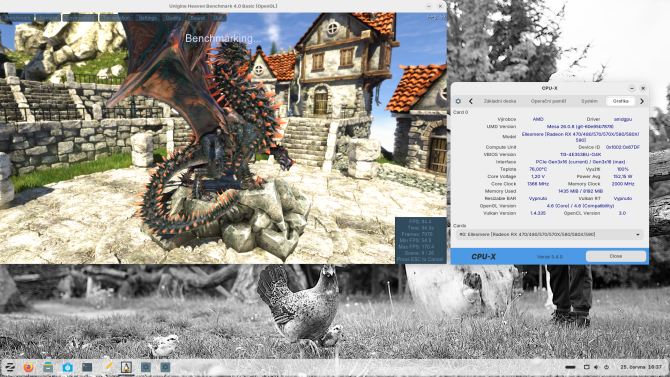Viewport: 670px width, 377px height.
Task: Open the text editor pencil taskbar icon
Action: pos(107,367)
